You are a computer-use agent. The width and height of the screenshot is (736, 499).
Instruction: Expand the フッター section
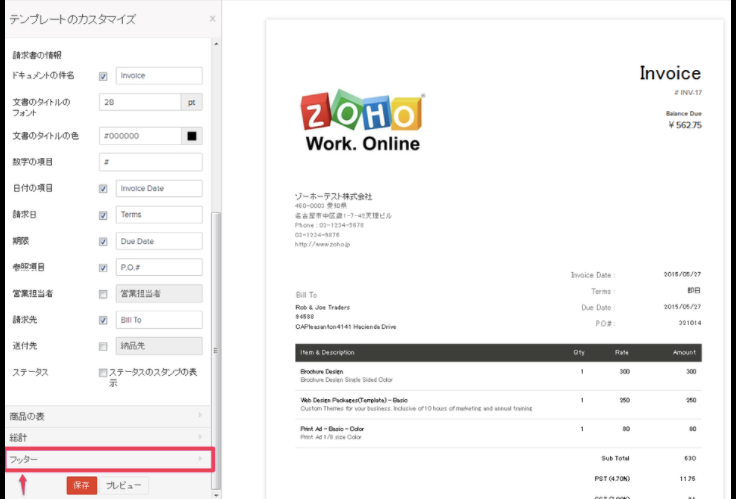pos(109,459)
